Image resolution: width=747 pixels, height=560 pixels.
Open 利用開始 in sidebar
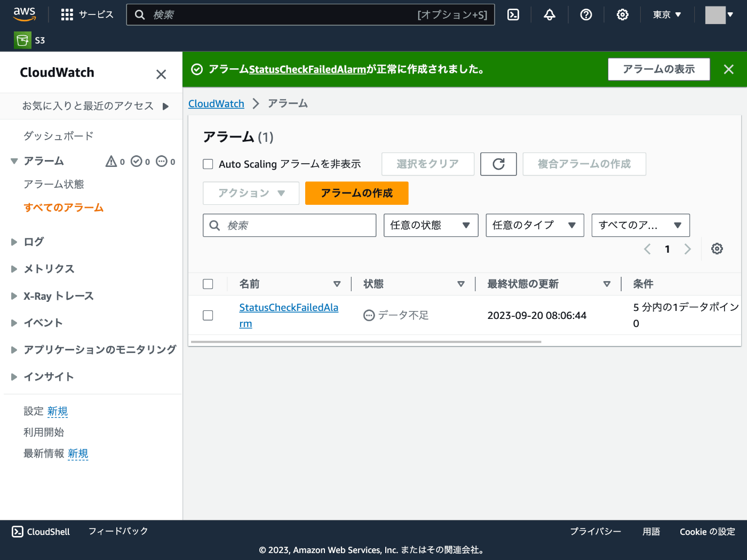pos(44,432)
